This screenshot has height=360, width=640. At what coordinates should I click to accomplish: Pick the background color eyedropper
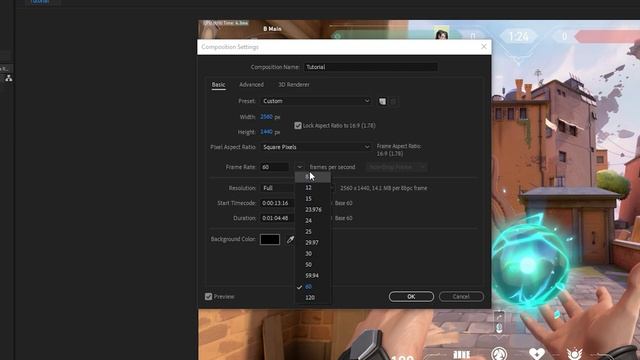click(290, 240)
